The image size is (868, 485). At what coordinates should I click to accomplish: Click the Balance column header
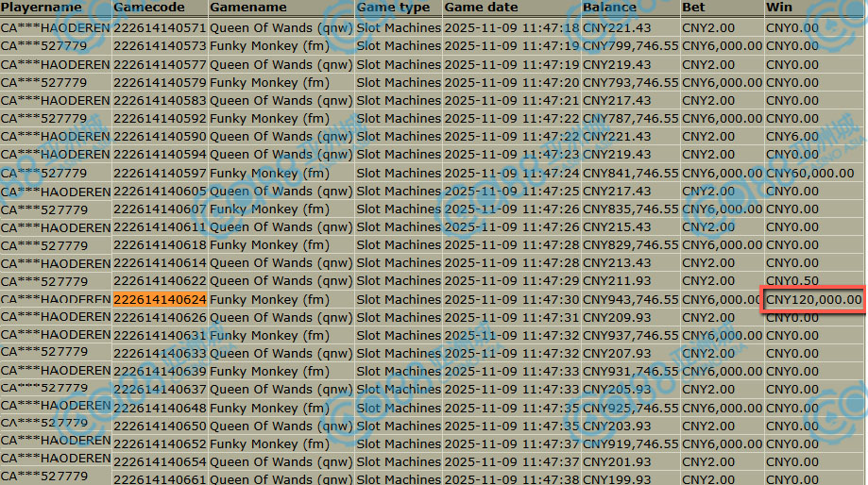(609, 8)
